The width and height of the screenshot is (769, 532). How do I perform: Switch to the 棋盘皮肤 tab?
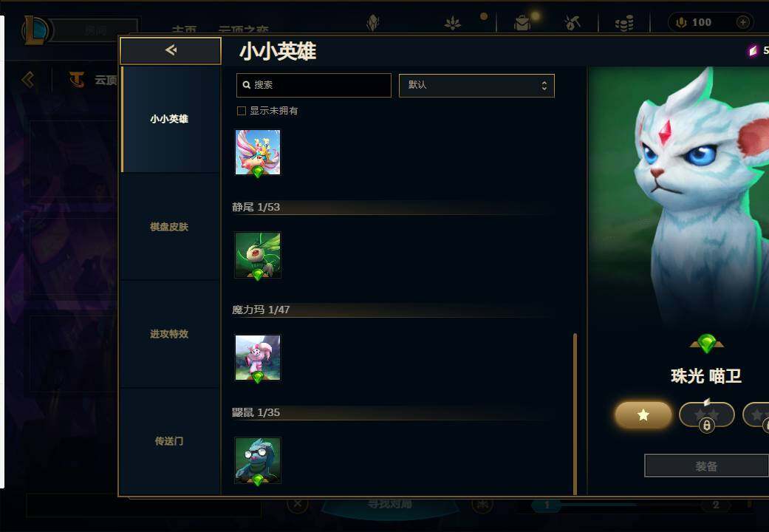(169, 227)
